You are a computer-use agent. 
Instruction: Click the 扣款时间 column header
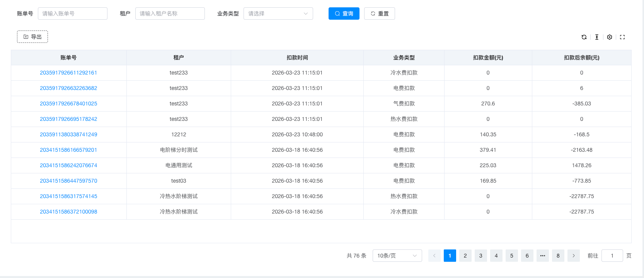pos(297,58)
